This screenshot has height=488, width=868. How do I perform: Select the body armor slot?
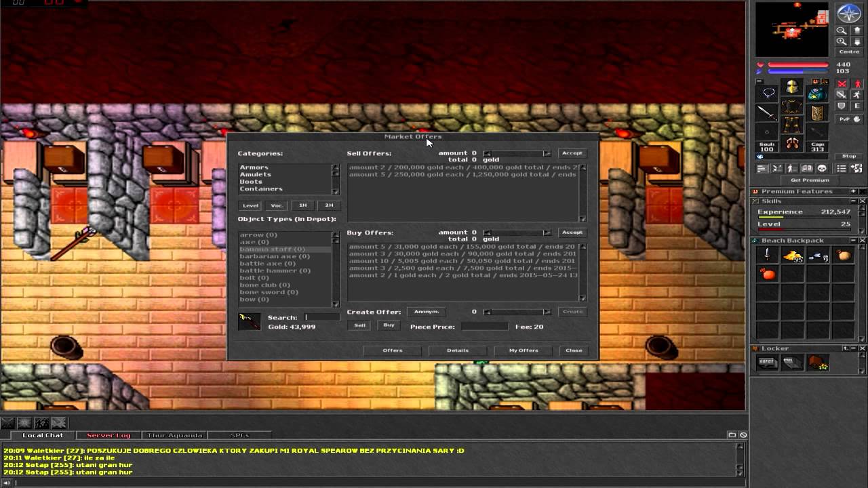[792, 107]
